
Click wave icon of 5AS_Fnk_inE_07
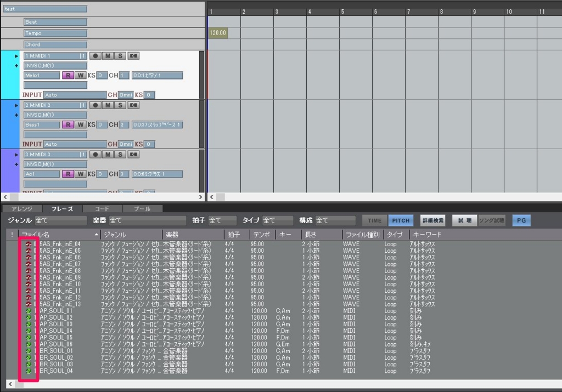tap(29, 264)
